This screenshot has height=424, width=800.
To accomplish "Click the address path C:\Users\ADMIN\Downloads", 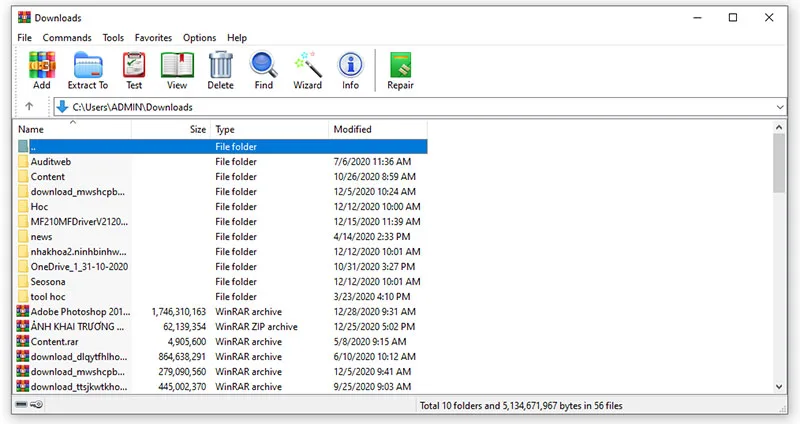I will point(133,107).
